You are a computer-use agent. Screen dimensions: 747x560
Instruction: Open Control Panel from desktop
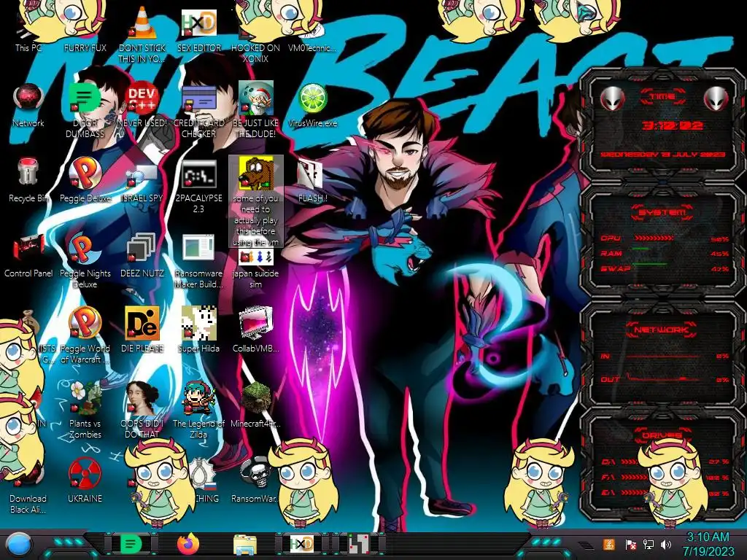[x=28, y=248]
